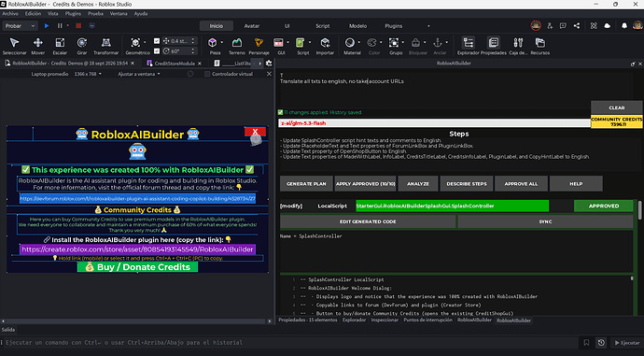Image resolution: width=644 pixels, height=356 pixels.
Task: Pick the Girar rotate tool
Action: pos(82,46)
